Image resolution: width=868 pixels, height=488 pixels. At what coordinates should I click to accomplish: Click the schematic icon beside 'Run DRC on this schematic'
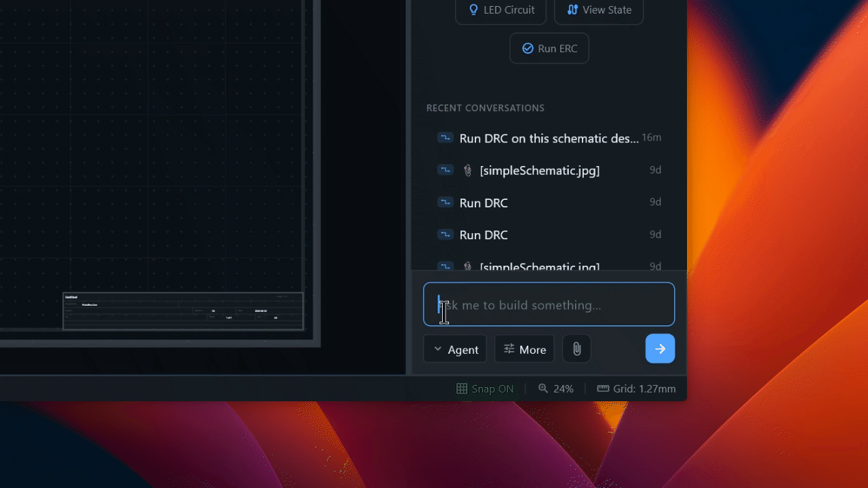coord(445,138)
